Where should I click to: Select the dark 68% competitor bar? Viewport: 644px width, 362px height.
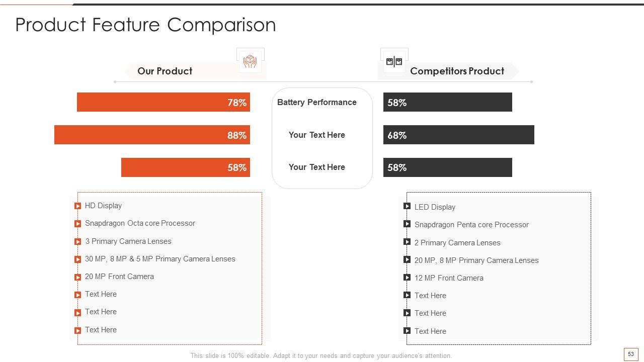pyautogui.click(x=458, y=135)
